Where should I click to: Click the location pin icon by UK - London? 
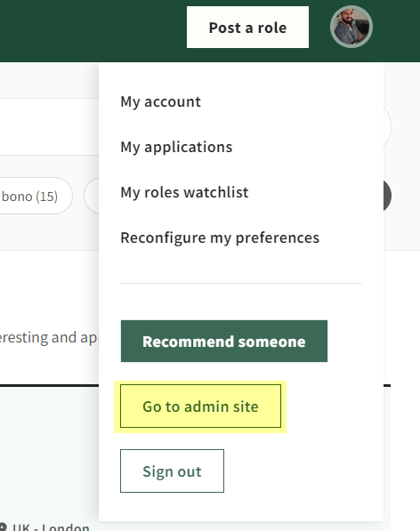pyautogui.click(x=3, y=527)
